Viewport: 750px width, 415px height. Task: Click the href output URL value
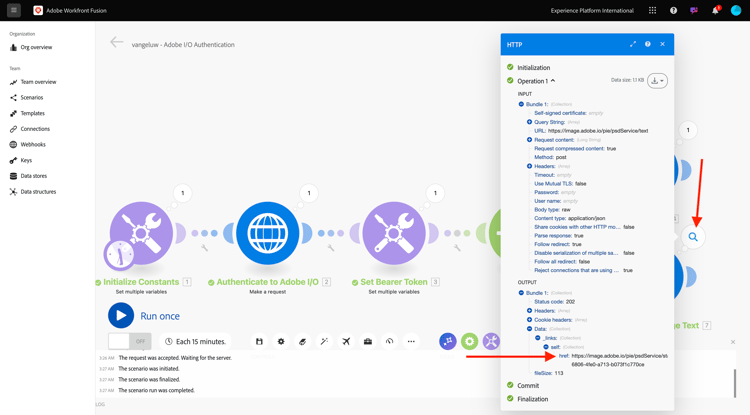(619, 360)
